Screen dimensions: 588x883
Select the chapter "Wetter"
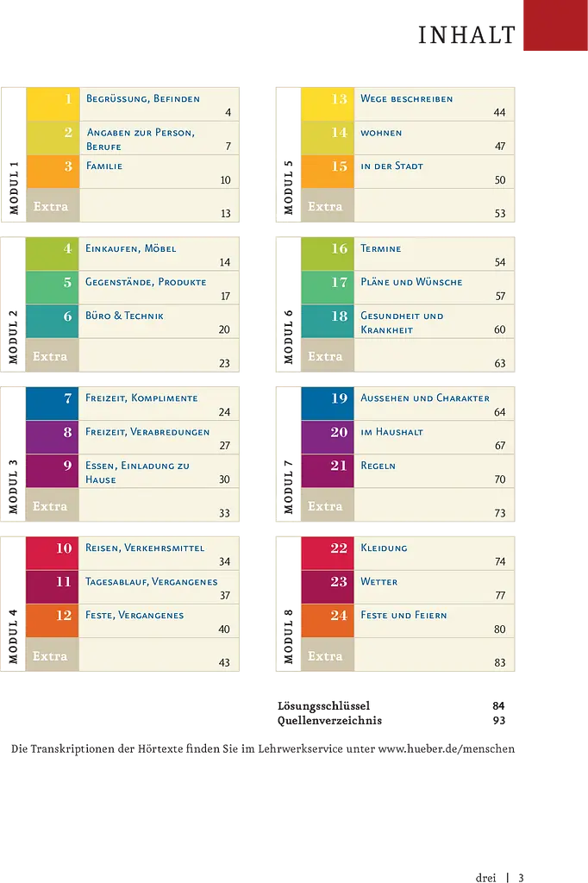tap(379, 581)
